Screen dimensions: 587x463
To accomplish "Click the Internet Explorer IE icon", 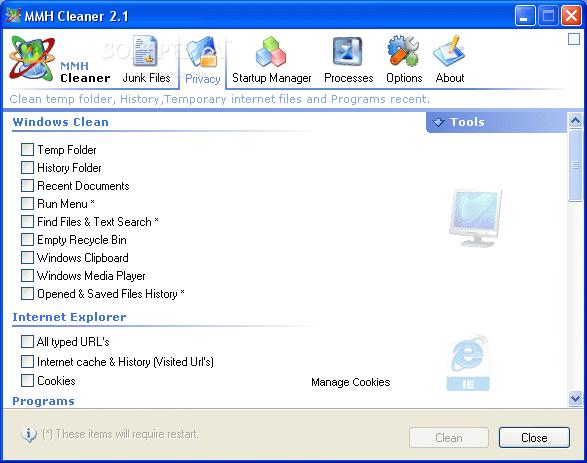I will [468, 363].
